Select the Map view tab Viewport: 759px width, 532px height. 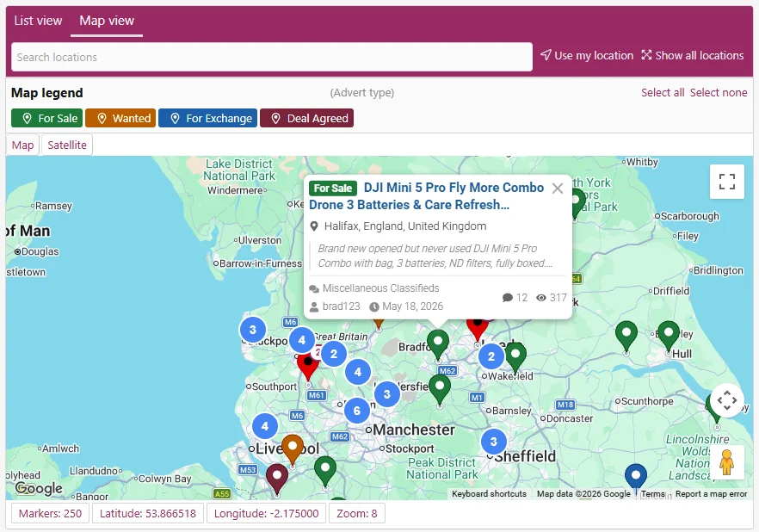point(107,21)
